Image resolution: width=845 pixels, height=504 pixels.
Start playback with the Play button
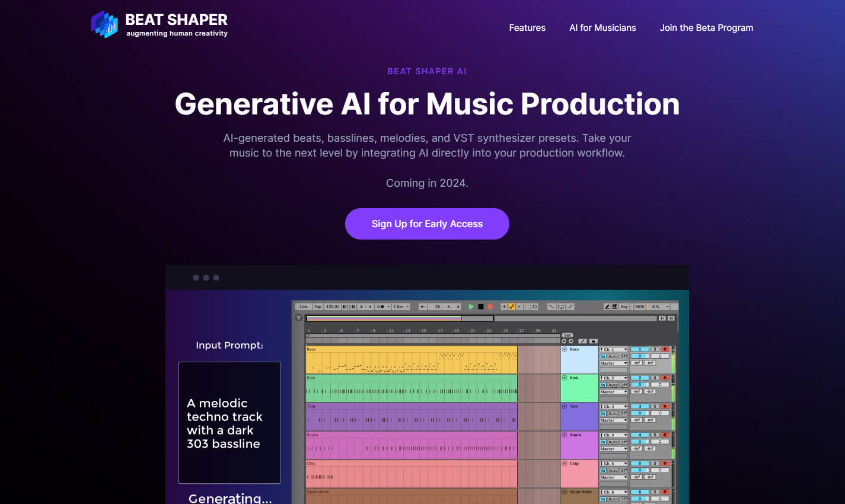[471, 307]
